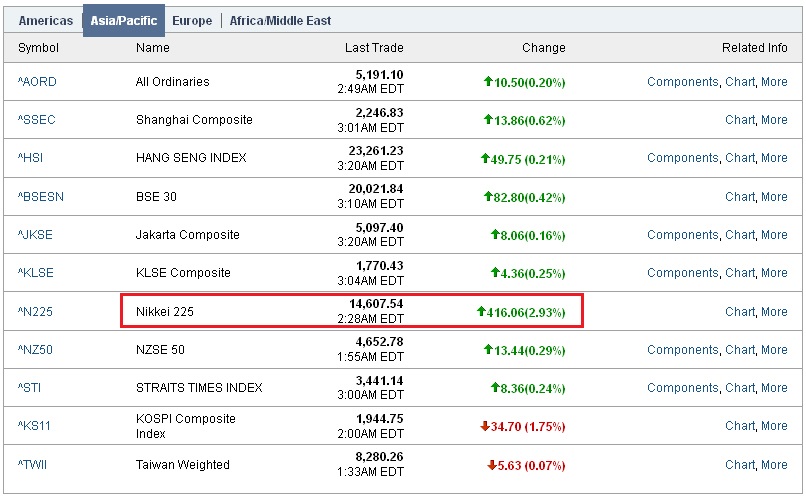Open Chart for Nikkei 225
The width and height of the screenshot is (806, 499).
point(740,312)
